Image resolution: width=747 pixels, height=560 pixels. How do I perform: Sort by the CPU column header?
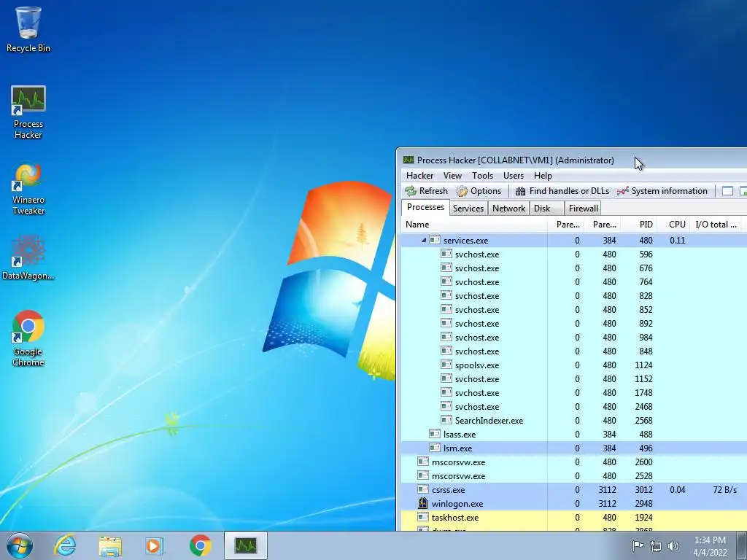pos(673,225)
